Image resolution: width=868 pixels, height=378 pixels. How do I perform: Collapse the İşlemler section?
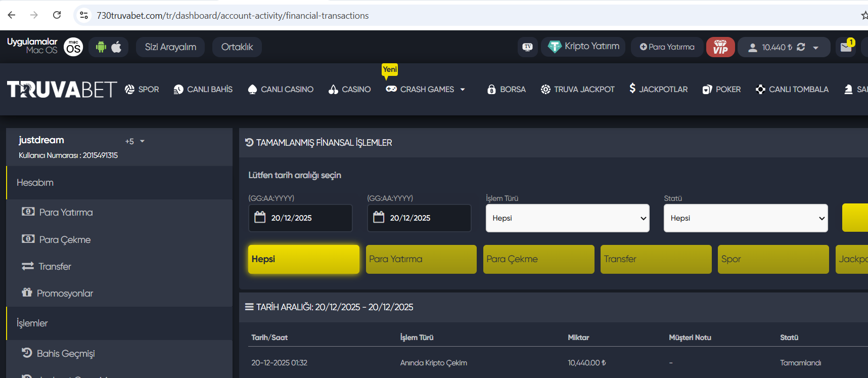click(x=119, y=323)
